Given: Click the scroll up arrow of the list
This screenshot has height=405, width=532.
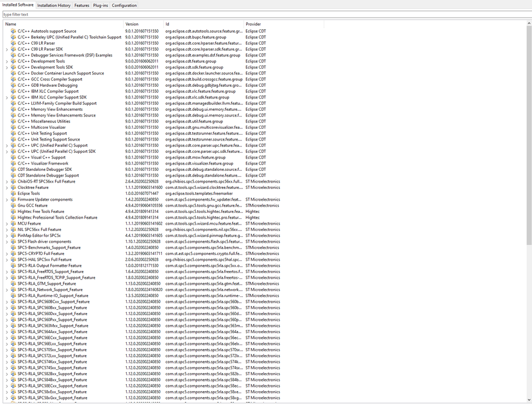Looking at the screenshot, I should point(529,23).
